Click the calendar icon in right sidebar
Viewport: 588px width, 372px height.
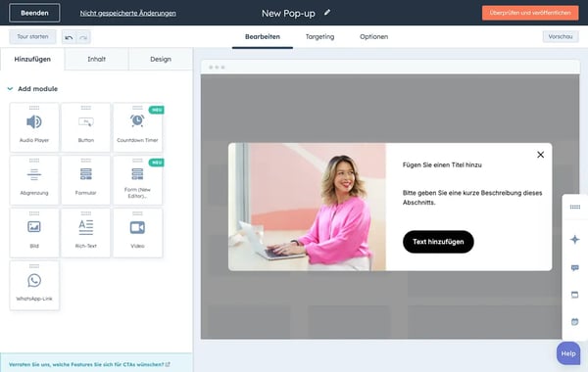pos(574,321)
